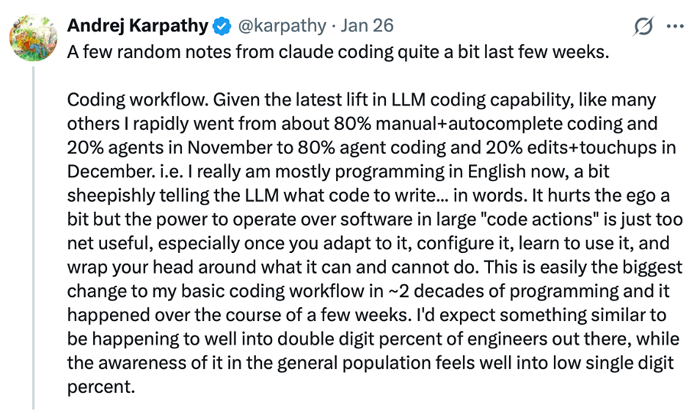Click the vertical thread line below avatar
Viewport: 700px width, 417px height.
(x=33, y=240)
